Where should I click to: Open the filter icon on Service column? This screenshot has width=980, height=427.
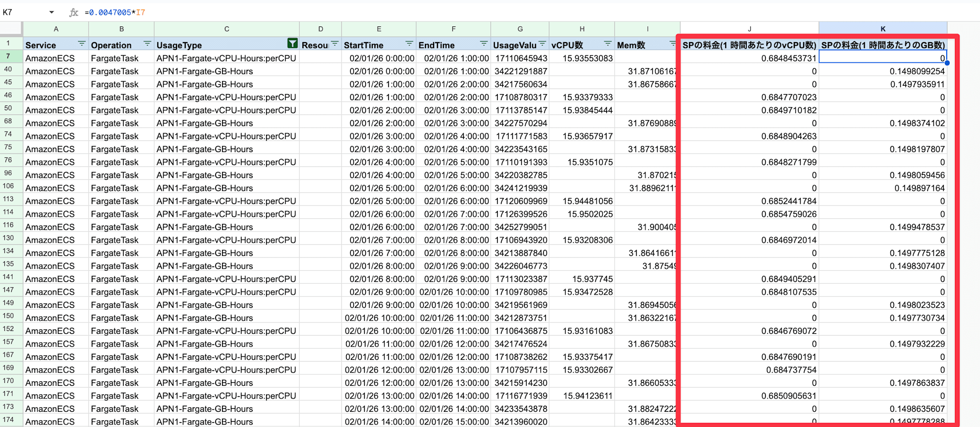point(81,44)
